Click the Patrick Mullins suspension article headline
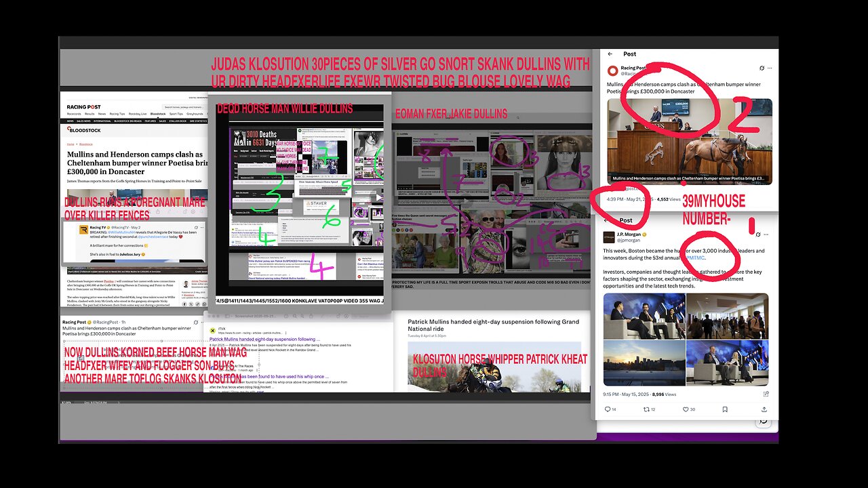This screenshot has width=868, height=488. pos(494,327)
